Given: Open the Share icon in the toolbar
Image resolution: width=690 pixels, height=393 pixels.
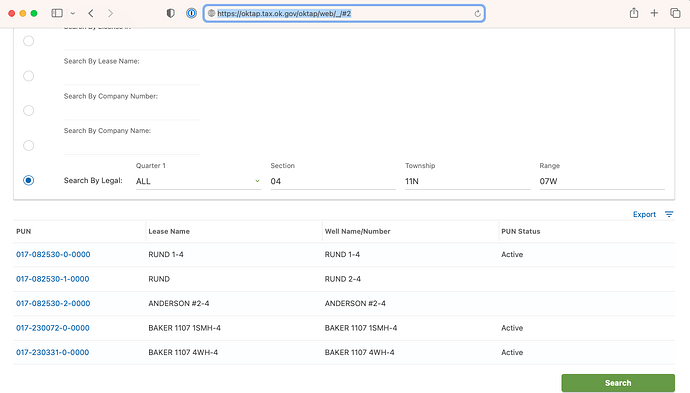Looking at the screenshot, I should tap(634, 13).
